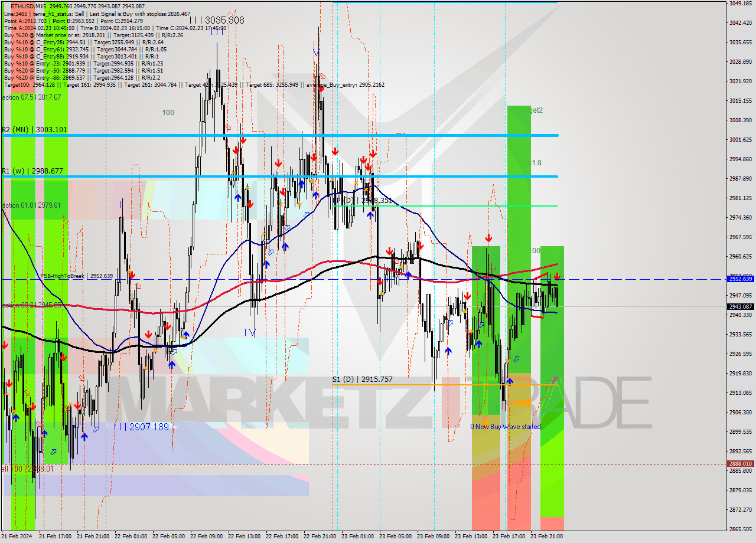Click the '23 Feb 09:00' time label

point(433,537)
